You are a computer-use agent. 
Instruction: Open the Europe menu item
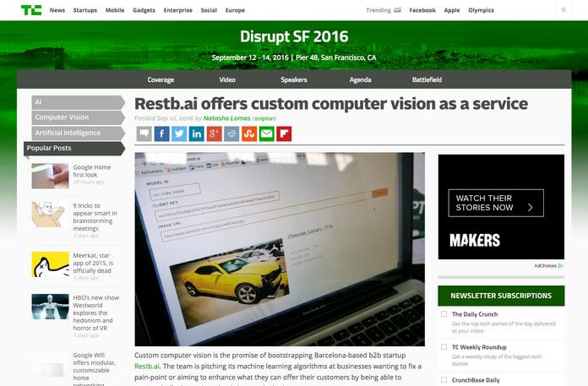pos(235,10)
